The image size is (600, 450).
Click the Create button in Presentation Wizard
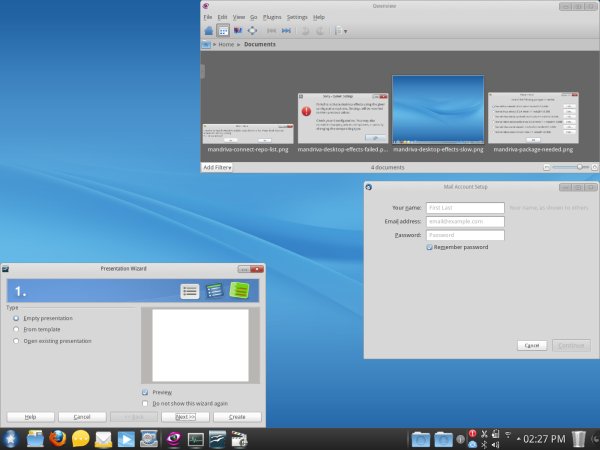click(x=237, y=416)
